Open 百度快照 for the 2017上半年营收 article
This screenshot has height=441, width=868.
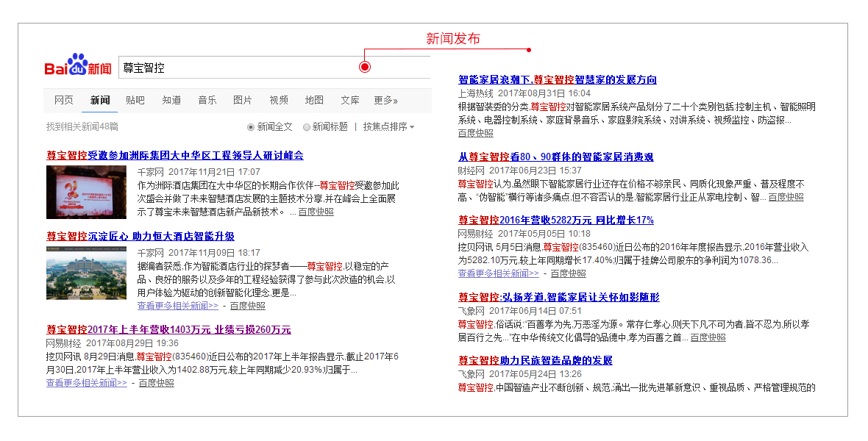pos(156,383)
